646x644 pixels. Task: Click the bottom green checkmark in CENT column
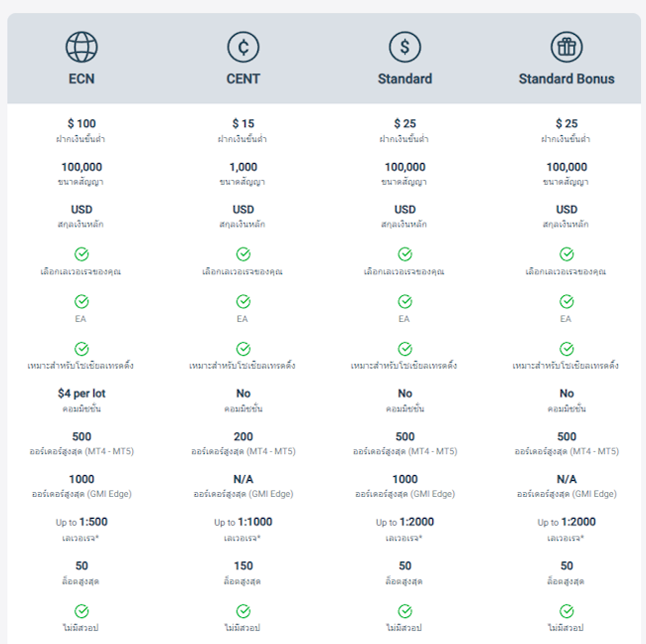[x=243, y=611]
